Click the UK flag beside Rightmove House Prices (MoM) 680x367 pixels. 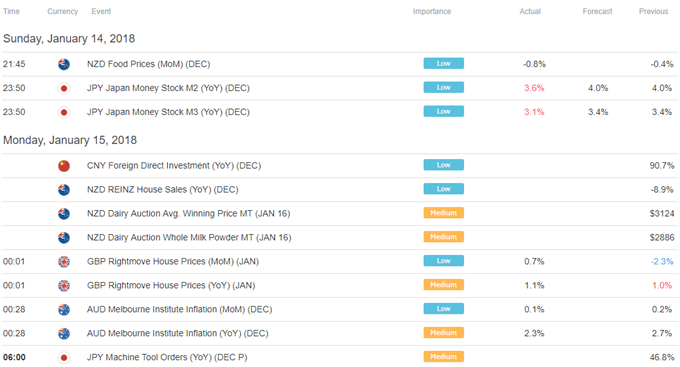[x=64, y=262]
